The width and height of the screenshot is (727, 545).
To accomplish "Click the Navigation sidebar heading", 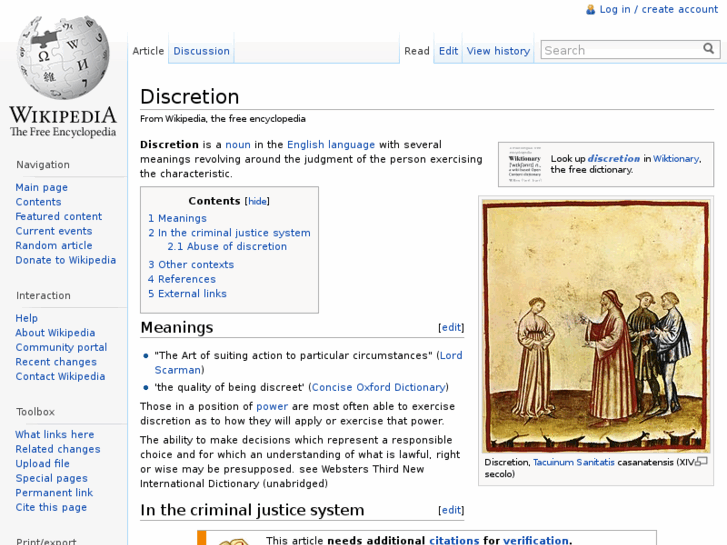I will (43, 165).
